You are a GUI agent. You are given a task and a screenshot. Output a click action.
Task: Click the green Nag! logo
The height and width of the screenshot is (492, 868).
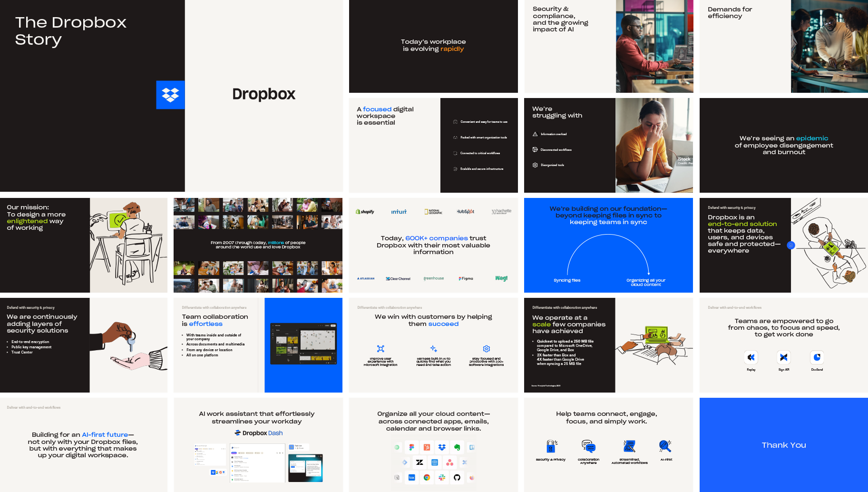(x=501, y=278)
